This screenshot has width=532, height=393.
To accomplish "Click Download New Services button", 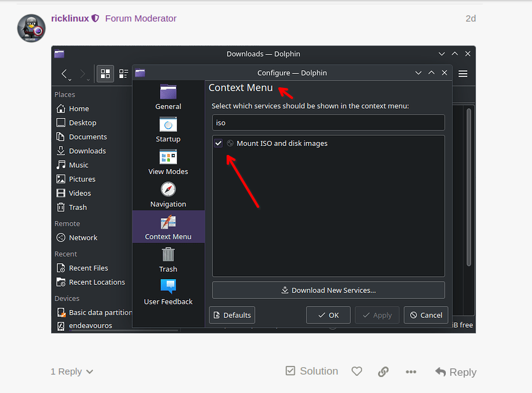I will pos(328,290).
